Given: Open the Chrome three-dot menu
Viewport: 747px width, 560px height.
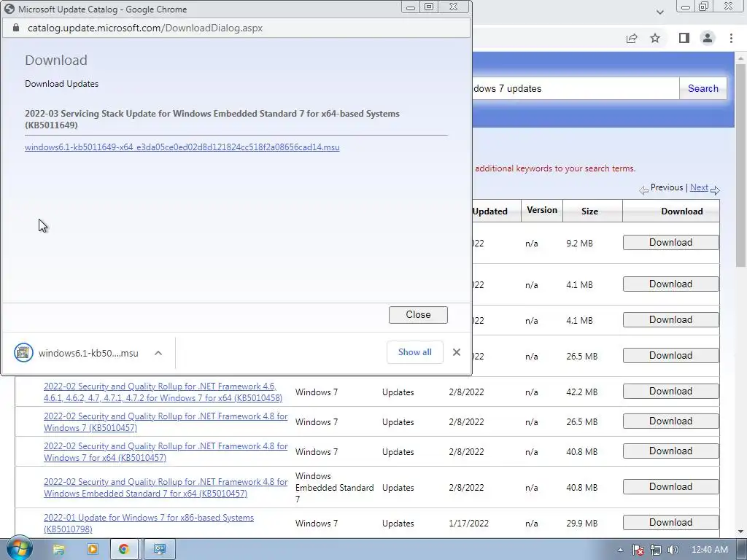Looking at the screenshot, I should [731, 38].
